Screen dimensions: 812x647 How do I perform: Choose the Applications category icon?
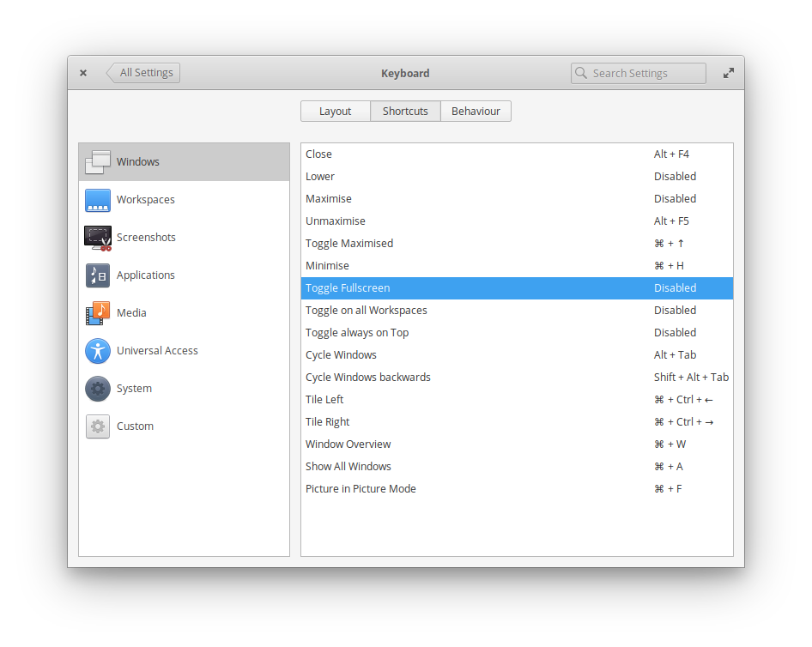point(97,275)
